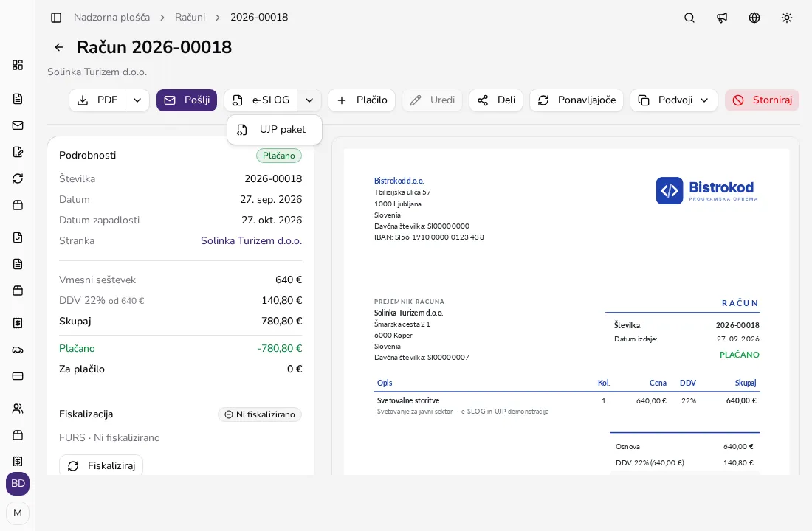Viewport: 812px width, 531px height.
Task: Open the Podvoji duplicate dropdown
Action: click(674, 100)
